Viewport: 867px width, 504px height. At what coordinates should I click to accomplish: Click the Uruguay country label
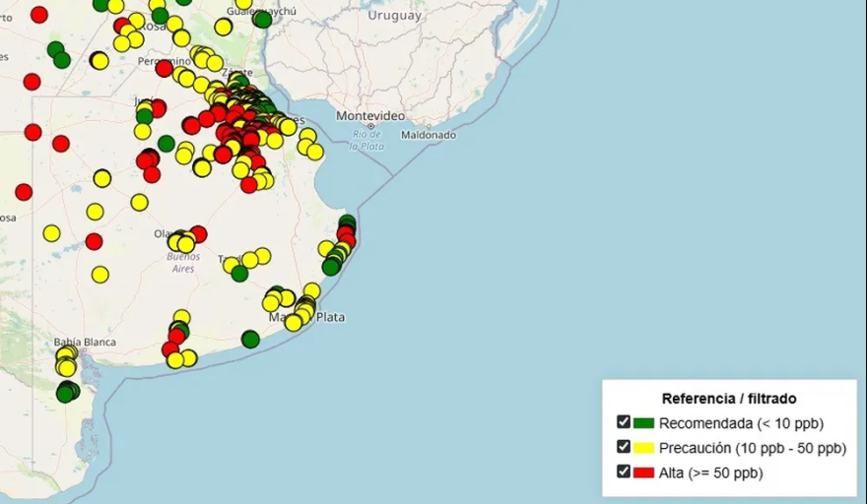[394, 16]
